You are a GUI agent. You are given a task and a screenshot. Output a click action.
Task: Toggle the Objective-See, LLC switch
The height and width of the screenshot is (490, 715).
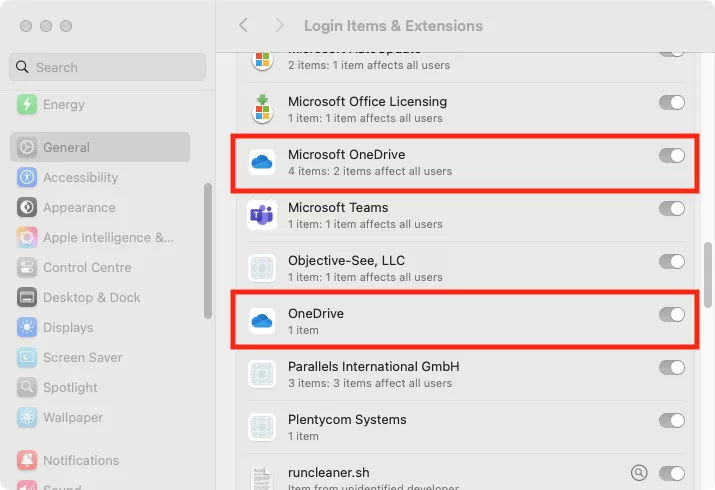click(x=672, y=261)
